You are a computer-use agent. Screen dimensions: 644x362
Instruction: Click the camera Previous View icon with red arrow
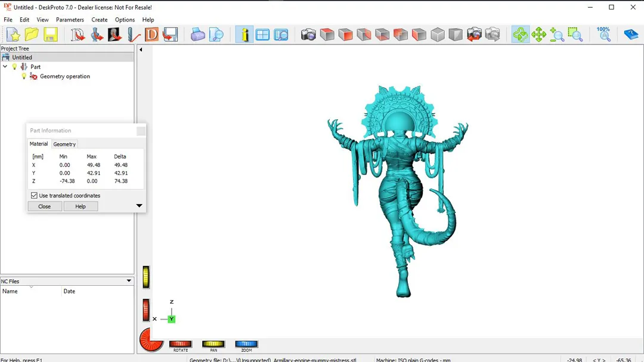(x=474, y=35)
